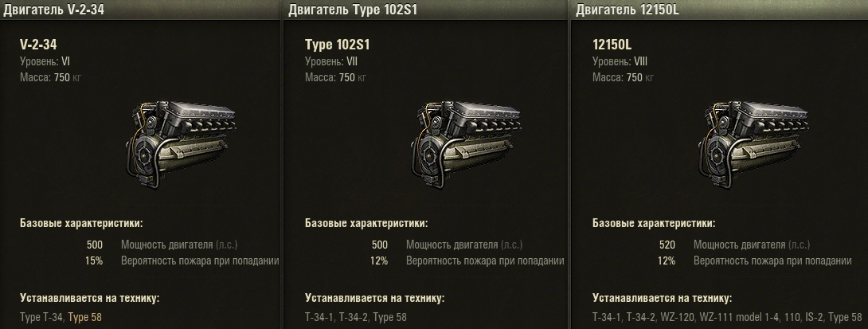868x329 pixels.
Task: Click Уровень: VII tier label
Action: pyautogui.click(x=331, y=61)
